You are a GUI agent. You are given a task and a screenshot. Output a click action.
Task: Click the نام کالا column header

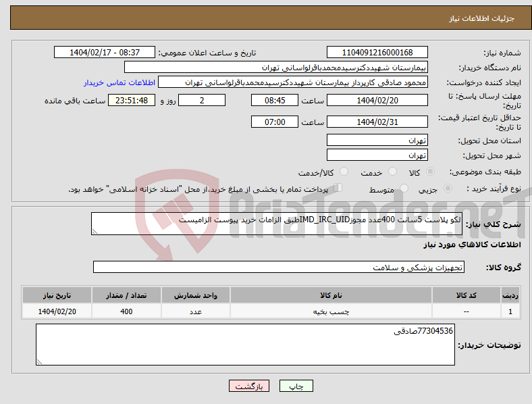(x=331, y=295)
